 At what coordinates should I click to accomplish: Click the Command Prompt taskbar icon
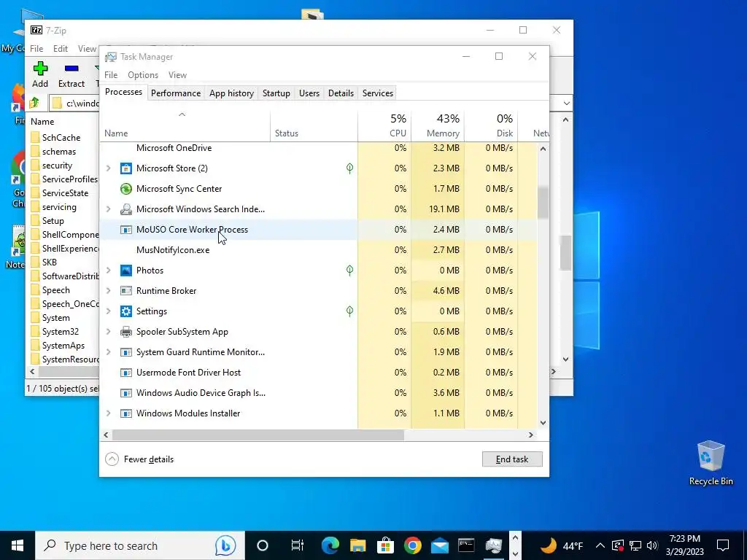click(466, 545)
